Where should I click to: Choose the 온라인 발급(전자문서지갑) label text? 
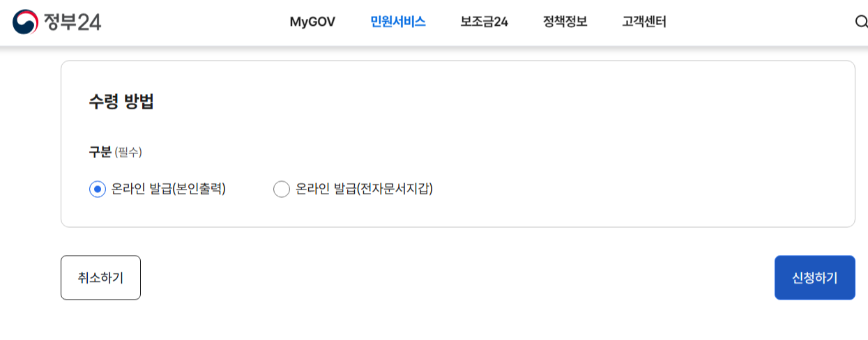364,189
